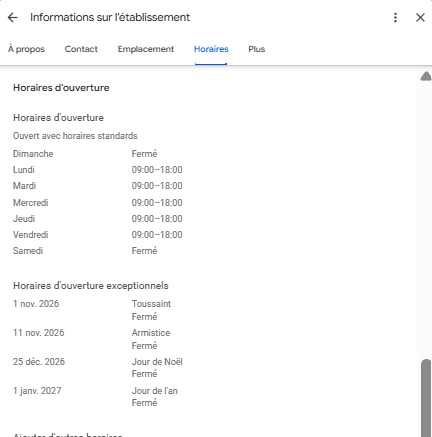Select the Vendredi row label
The height and width of the screenshot is (437, 432).
click(31, 235)
